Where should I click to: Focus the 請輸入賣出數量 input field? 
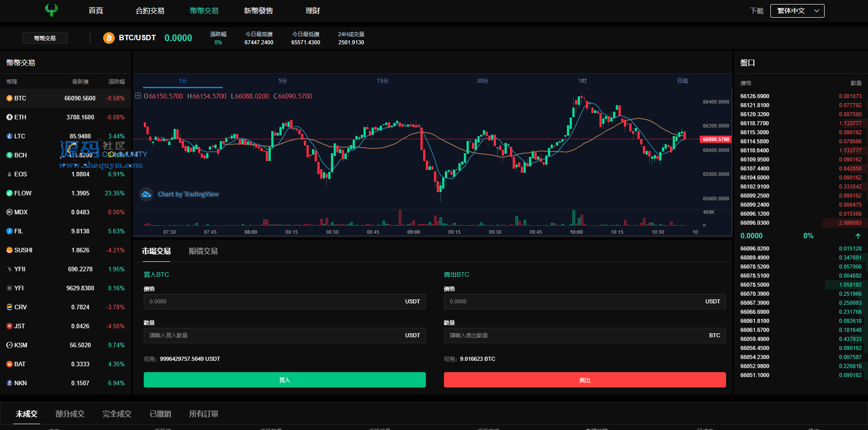(x=585, y=335)
